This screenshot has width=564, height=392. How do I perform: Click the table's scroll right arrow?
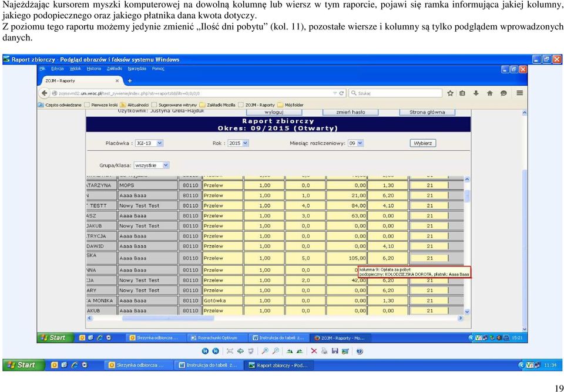coord(460,318)
